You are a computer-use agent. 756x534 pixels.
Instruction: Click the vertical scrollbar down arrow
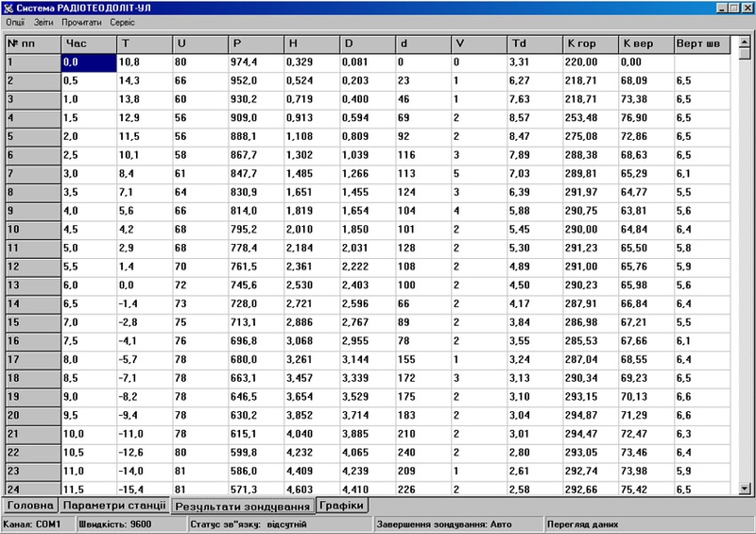[x=746, y=488]
